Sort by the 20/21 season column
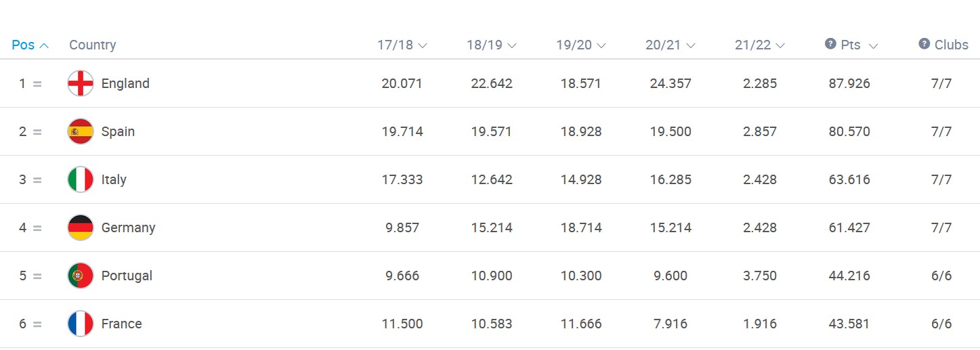 pos(670,45)
